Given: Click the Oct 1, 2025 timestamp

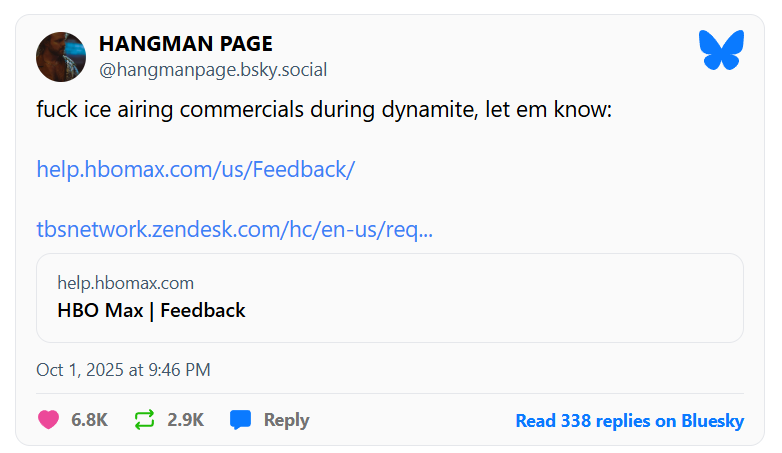Looking at the screenshot, I should click(123, 369).
